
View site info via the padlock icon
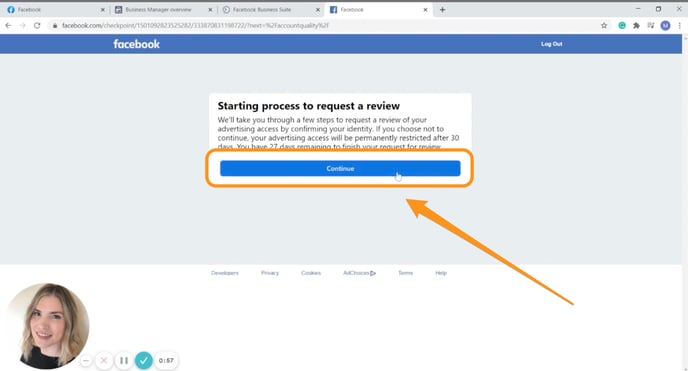55,25
